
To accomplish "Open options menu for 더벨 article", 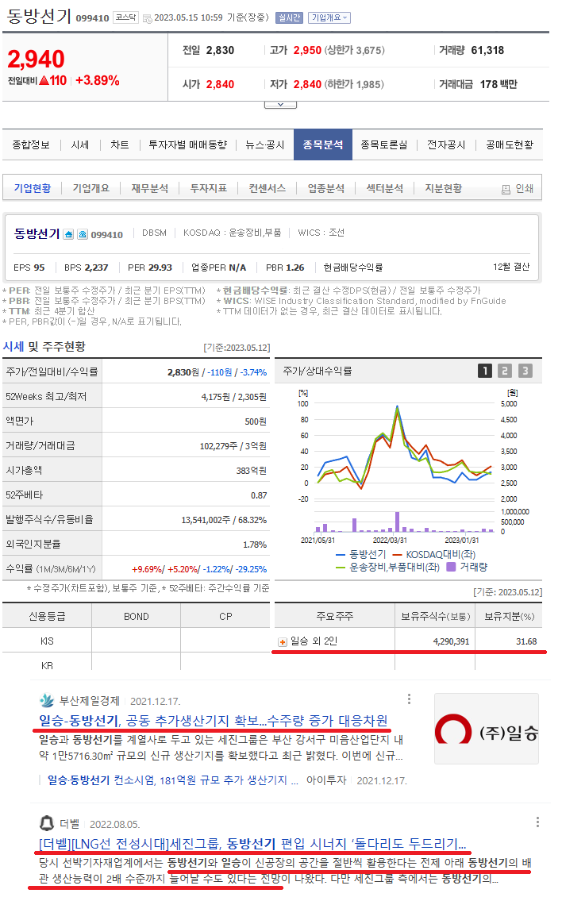I will pyautogui.click(x=537, y=822).
